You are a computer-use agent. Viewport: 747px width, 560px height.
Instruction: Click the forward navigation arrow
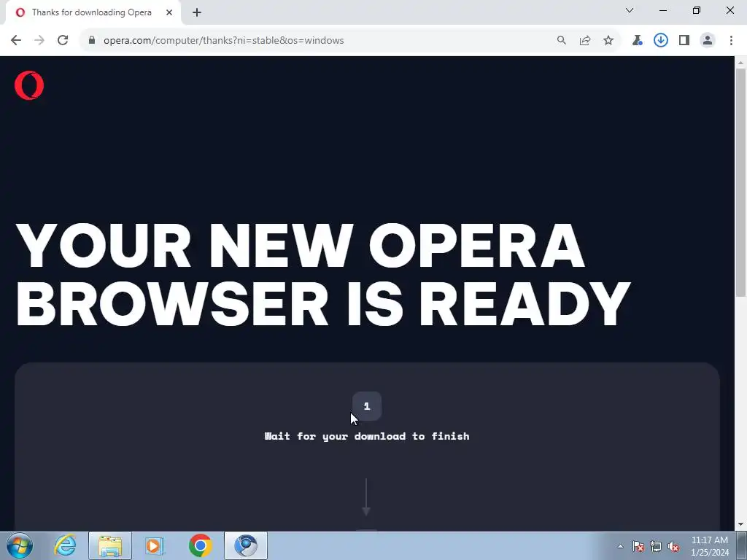click(39, 41)
